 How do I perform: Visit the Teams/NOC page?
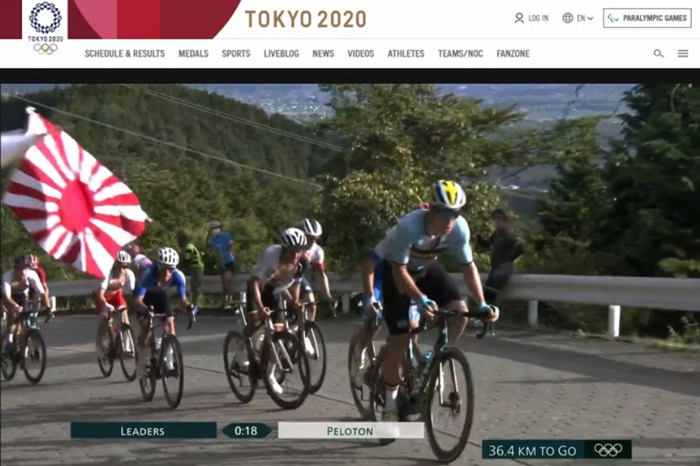pos(460,54)
